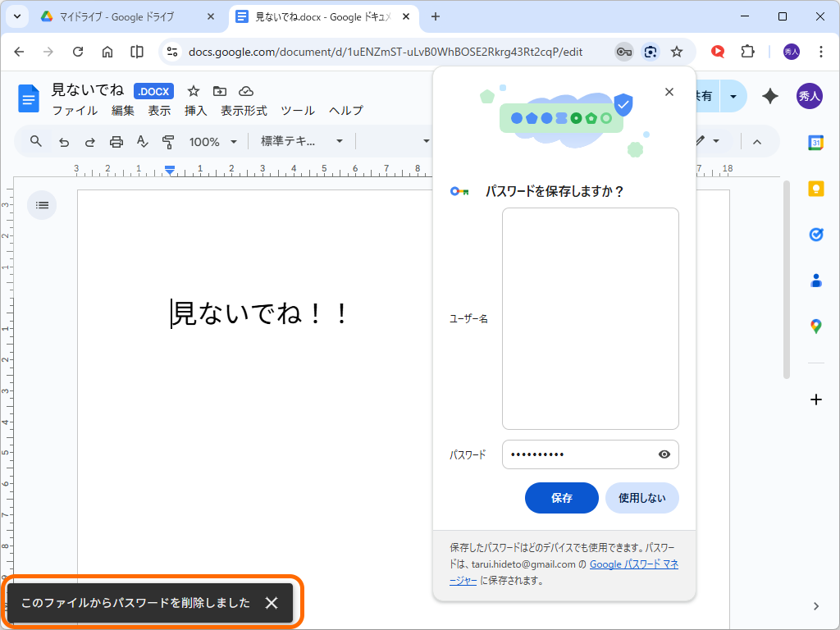This screenshot has height=630, width=840.
Task: Open the editing mode dropdown arrow
Action: pos(716,141)
